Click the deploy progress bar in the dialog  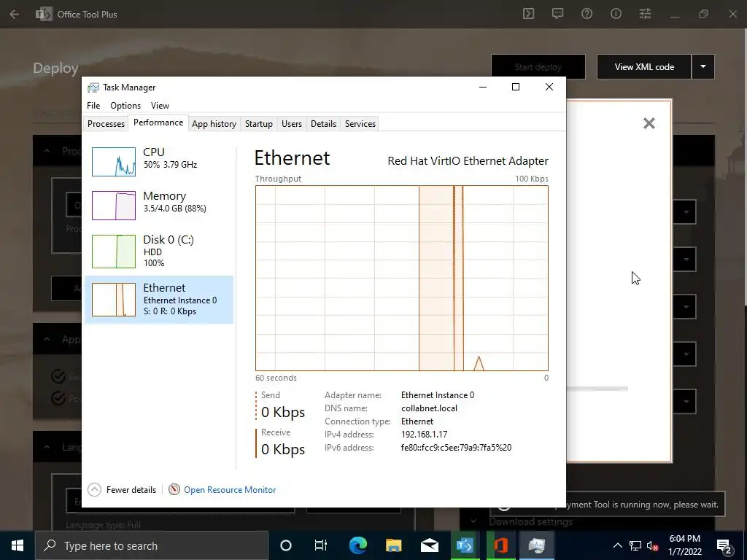point(597,389)
